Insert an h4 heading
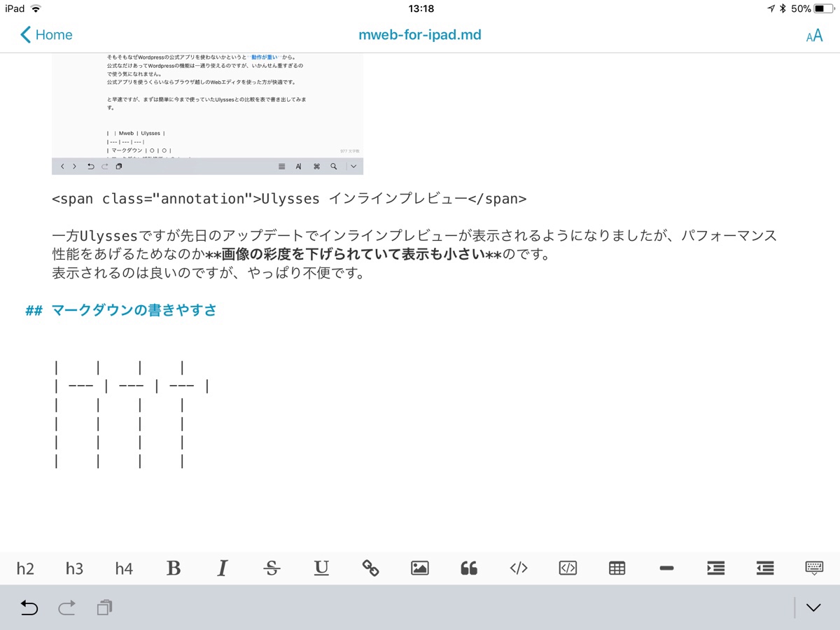This screenshot has width=840, height=630. [124, 568]
